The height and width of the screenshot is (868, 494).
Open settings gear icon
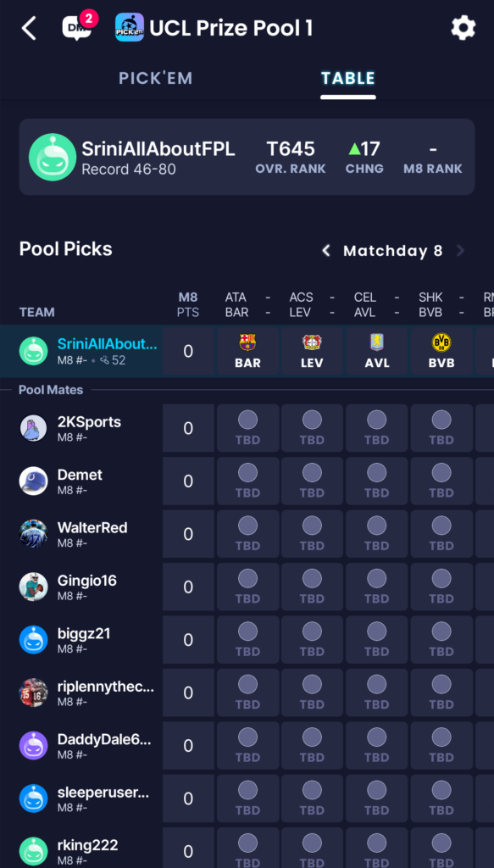[463, 28]
